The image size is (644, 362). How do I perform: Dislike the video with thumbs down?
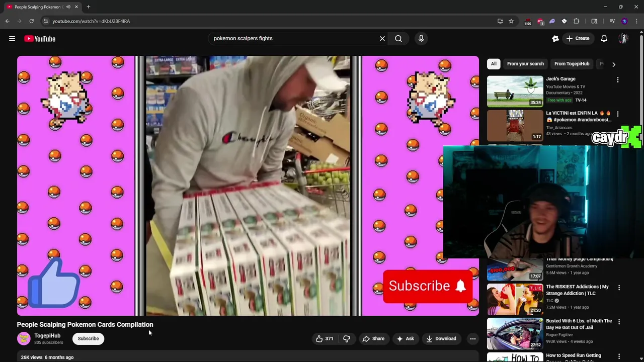point(347,339)
